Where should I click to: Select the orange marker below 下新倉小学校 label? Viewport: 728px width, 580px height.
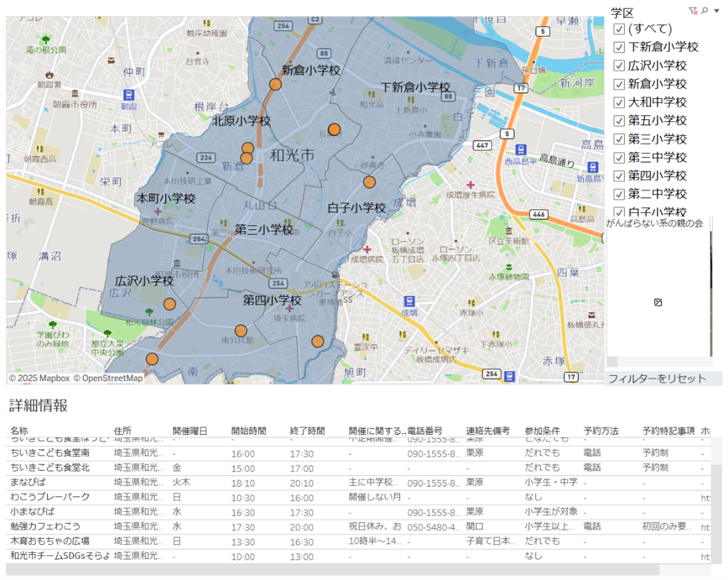[334, 130]
